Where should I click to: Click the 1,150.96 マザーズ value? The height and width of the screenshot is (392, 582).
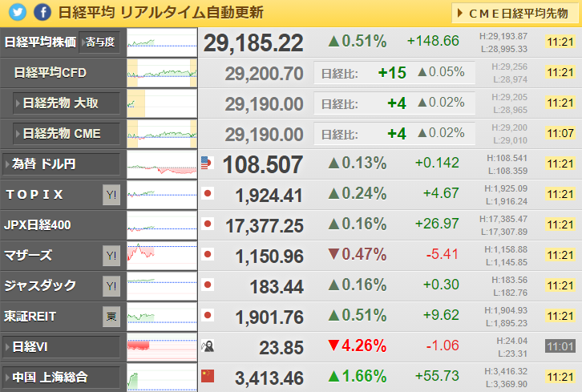(269, 257)
